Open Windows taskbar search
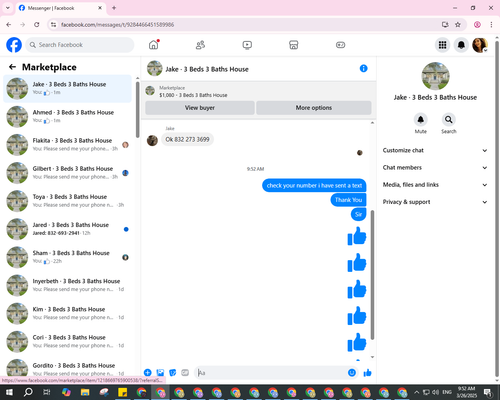 (x=28, y=392)
